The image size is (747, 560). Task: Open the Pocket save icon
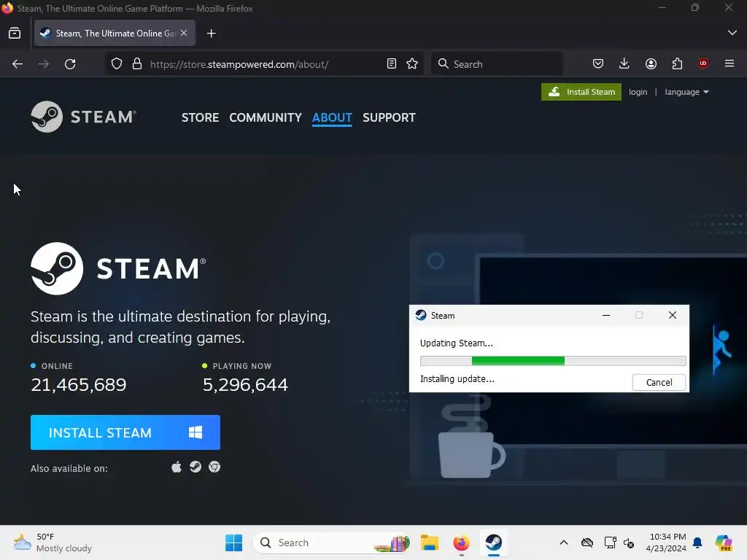pyautogui.click(x=598, y=64)
